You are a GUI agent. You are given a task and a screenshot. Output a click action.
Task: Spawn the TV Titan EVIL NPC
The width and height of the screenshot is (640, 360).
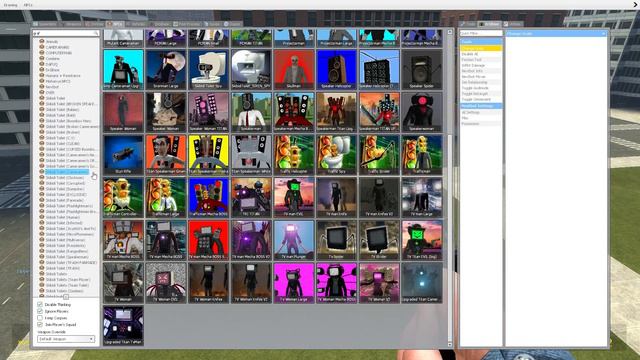click(x=422, y=240)
